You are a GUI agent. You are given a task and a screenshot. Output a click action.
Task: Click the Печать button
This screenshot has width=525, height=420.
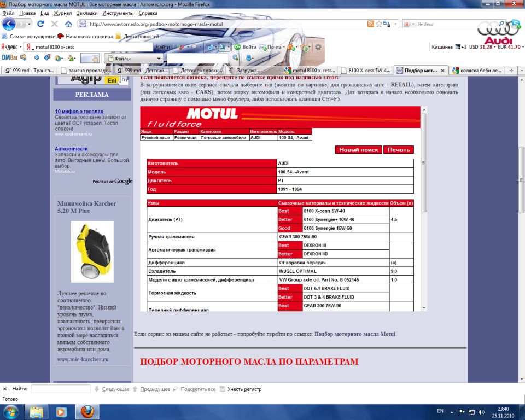click(399, 150)
